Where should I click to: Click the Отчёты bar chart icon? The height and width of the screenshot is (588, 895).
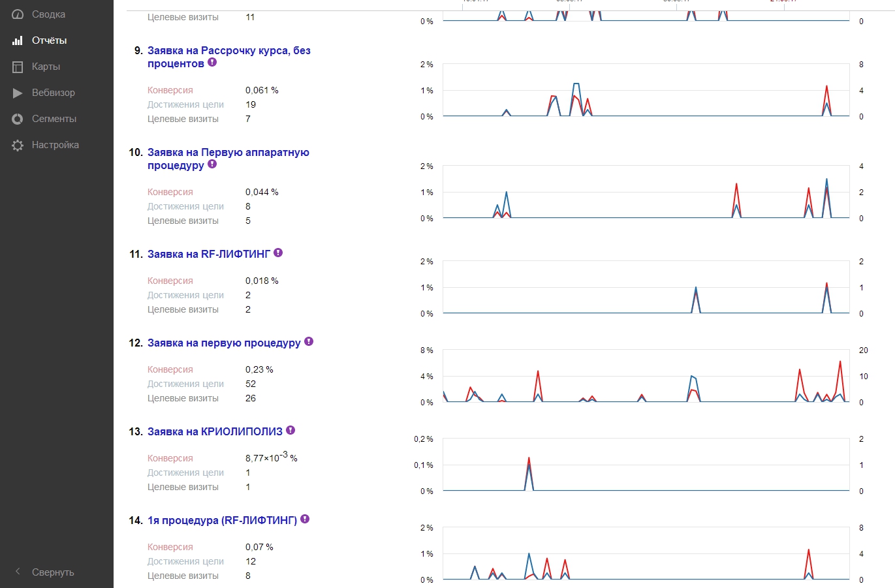coord(18,40)
